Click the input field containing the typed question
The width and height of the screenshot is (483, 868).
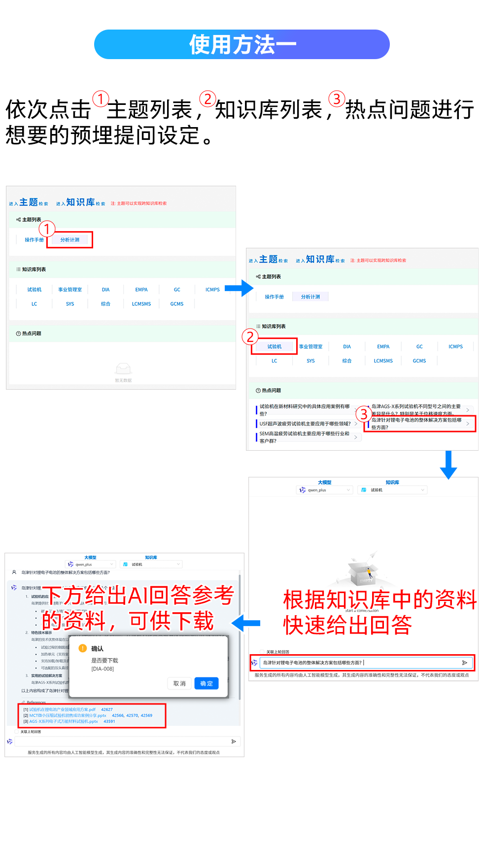coord(360,663)
